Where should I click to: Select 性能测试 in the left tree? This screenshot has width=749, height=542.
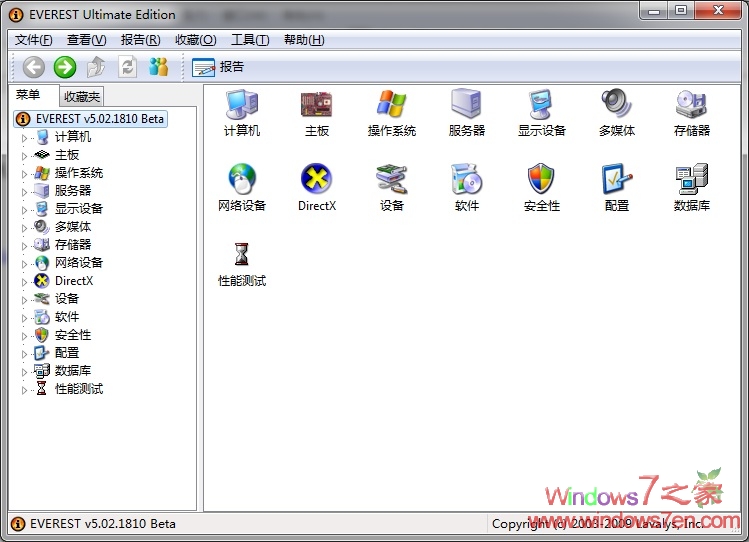pos(79,389)
